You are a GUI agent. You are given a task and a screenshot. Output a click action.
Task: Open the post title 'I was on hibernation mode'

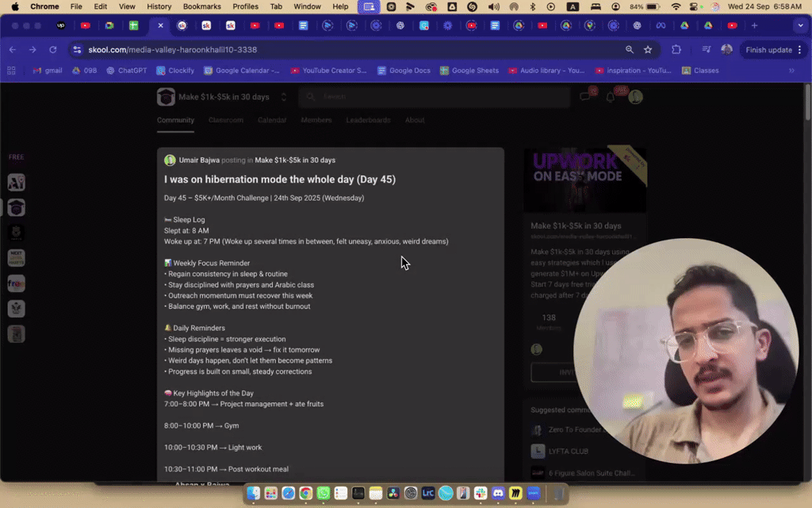[280, 179]
